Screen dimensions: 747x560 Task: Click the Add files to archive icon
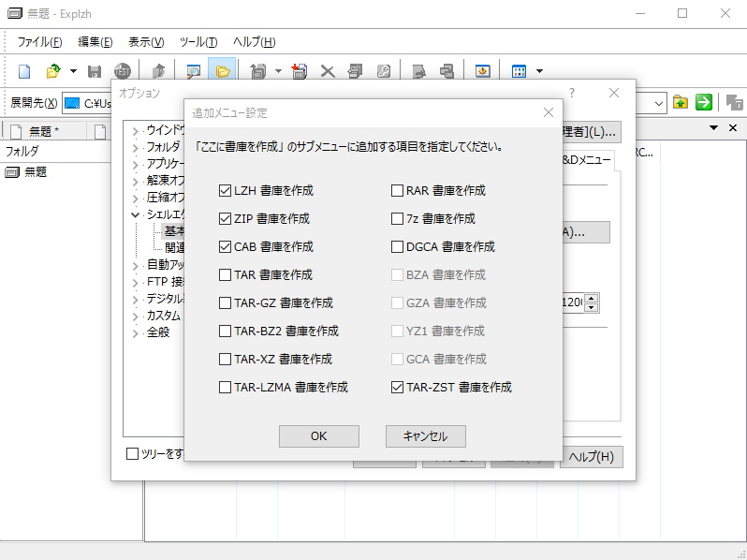300,71
